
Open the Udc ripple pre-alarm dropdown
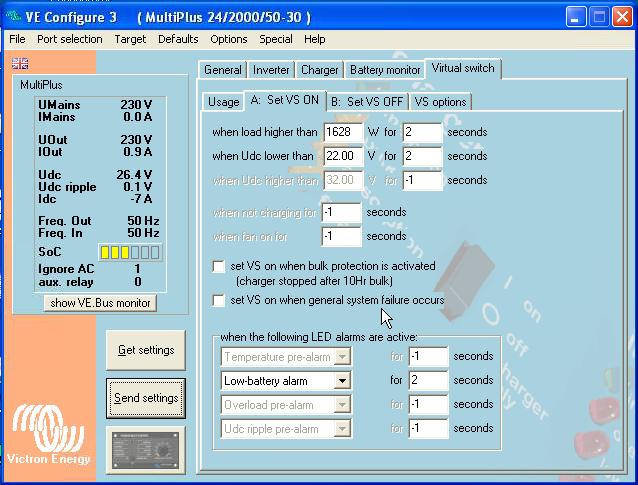[x=342, y=429]
